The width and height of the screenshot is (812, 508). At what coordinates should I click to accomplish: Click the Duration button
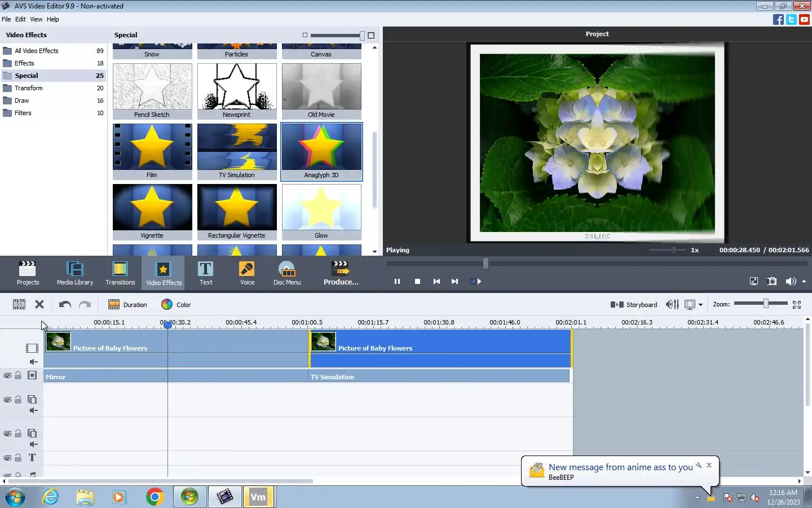tap(127, 304)
